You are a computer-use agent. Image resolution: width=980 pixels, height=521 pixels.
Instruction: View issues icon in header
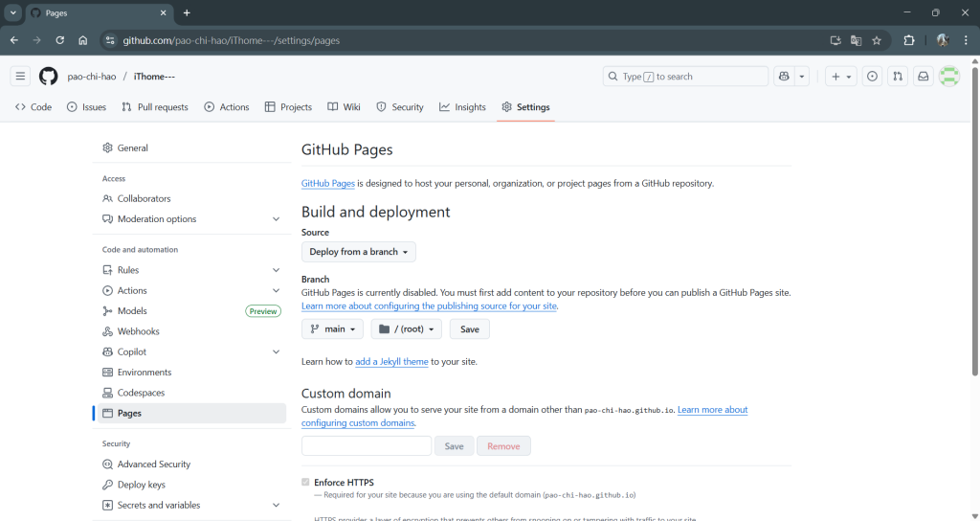[872, 77]
